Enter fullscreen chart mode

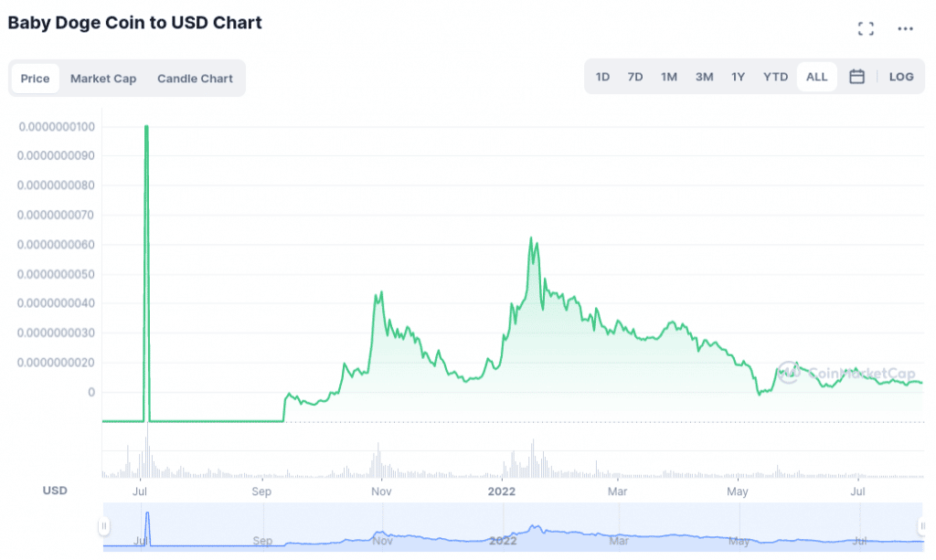click(866, 28)
